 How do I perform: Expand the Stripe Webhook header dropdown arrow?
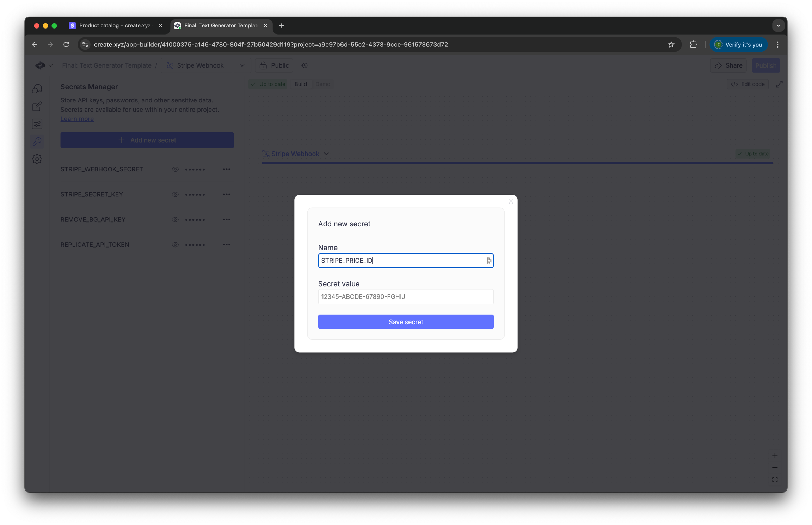coord(242,65)
